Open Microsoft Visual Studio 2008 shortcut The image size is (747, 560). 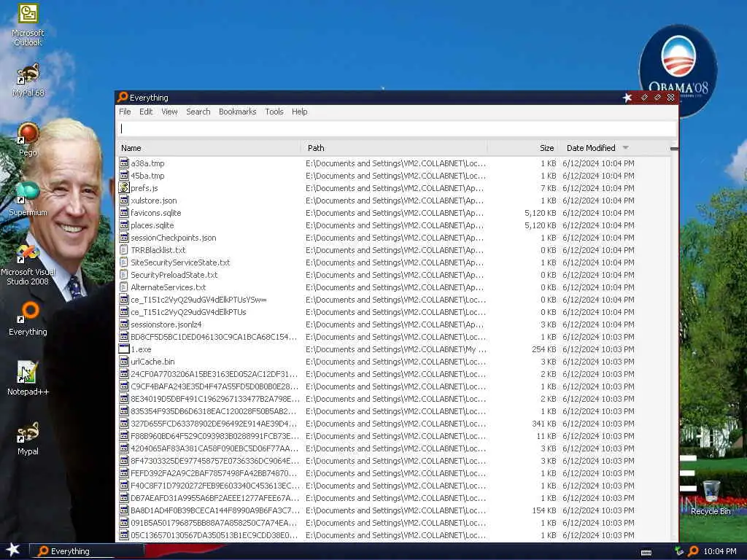28,265
